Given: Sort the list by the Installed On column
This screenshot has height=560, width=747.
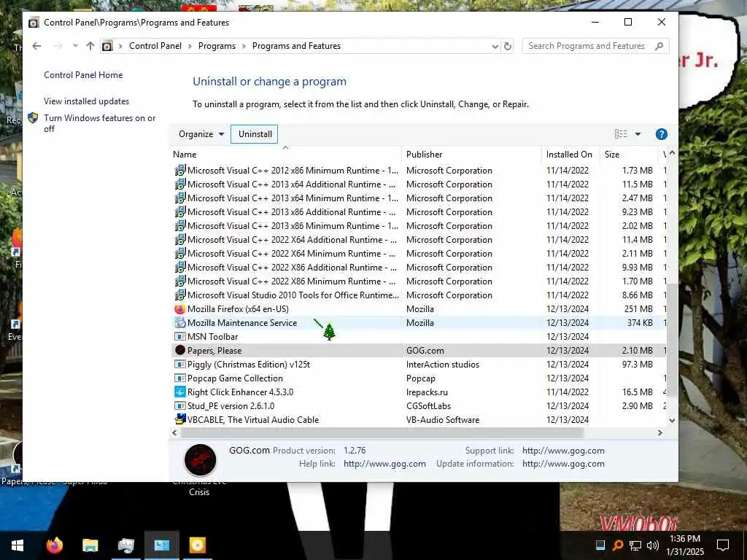Looking at the screenshot, I should [569, 155].
